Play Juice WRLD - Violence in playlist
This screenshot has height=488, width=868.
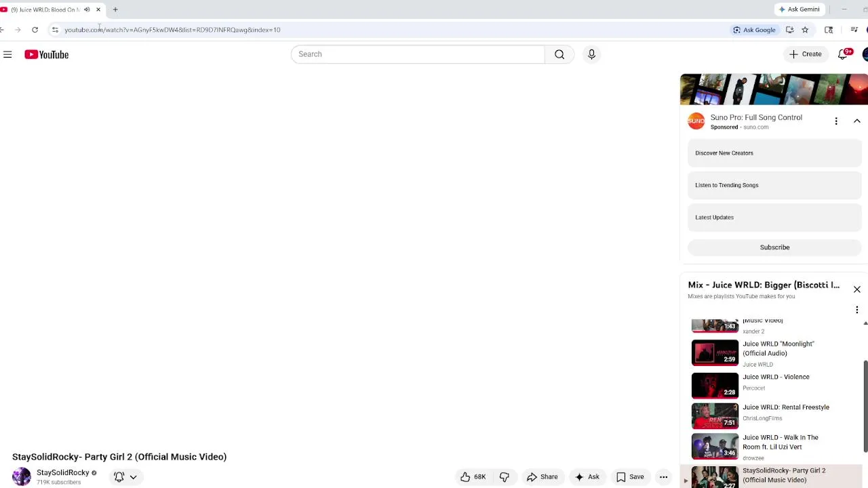click(776, 377)
